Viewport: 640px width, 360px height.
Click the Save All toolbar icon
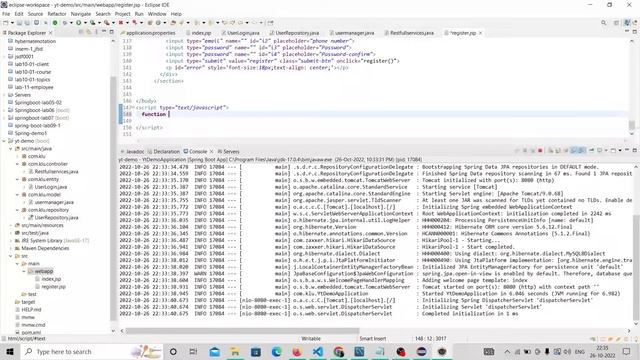[27, 23]
